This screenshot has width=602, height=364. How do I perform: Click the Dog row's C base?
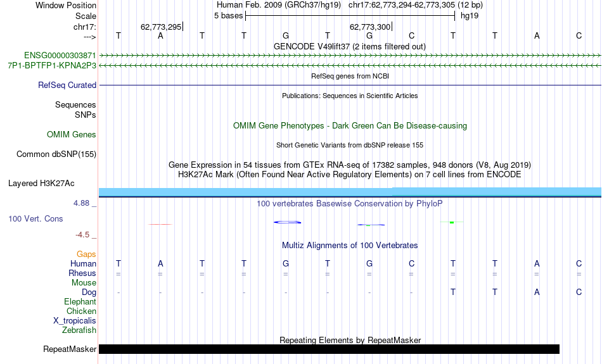pyautogui.click(x=579, y=292)
